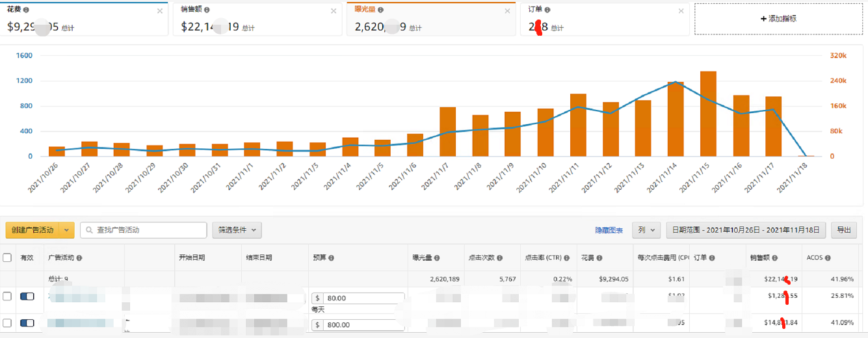Toggle active switch on the $800.00 budget row

tap(27, 323)
